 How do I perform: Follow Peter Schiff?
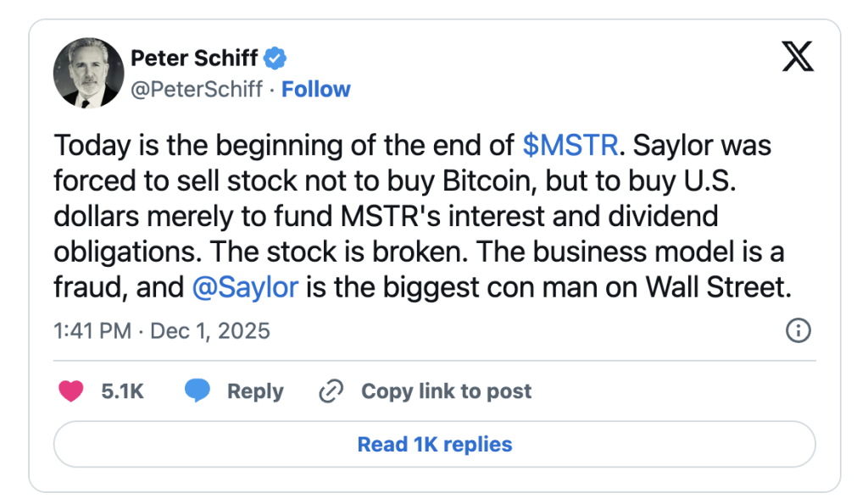(x=316, y=89)
